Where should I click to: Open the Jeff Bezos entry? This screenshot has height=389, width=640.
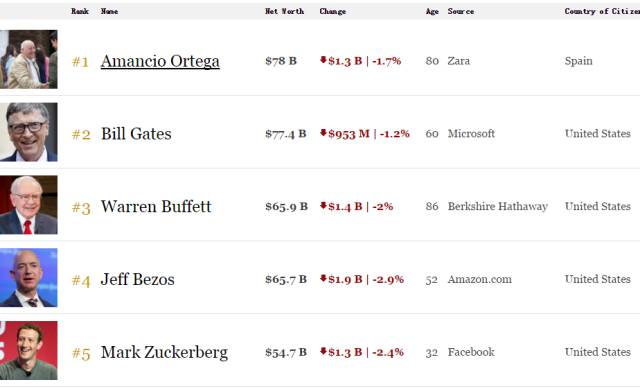138,280
